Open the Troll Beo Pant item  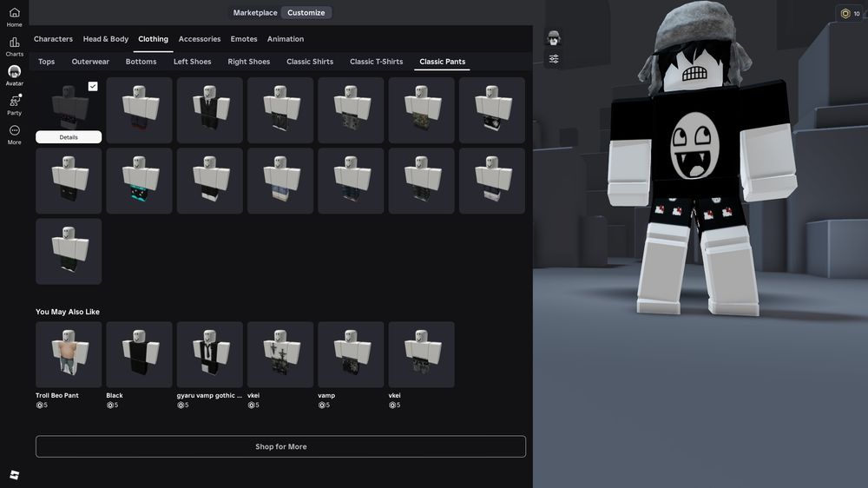click(x=69, y=354)
